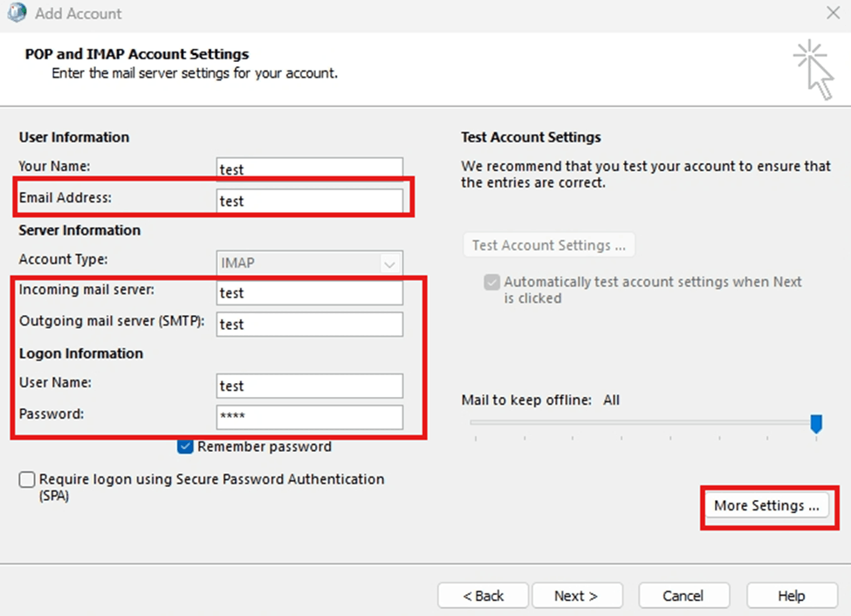Cancel the account setup

point(683,596)
